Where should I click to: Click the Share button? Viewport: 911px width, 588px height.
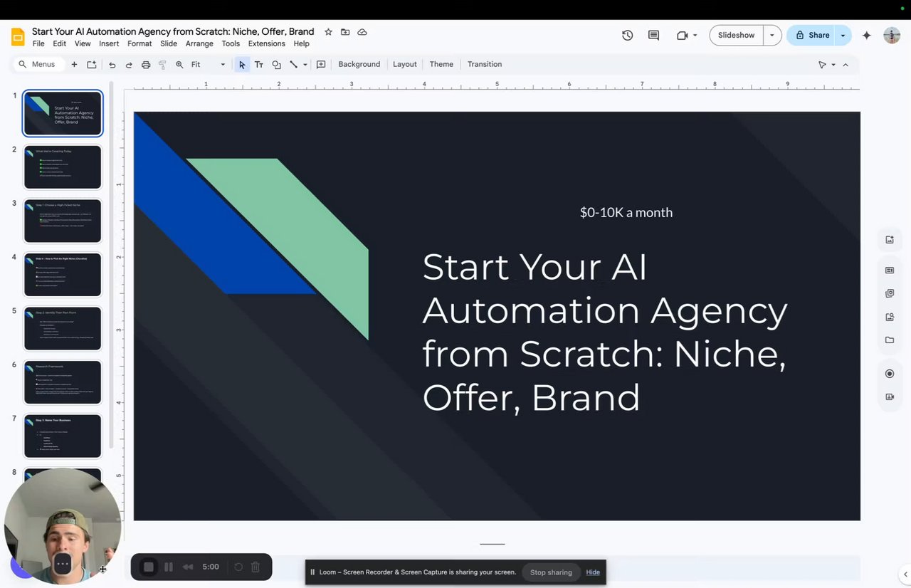pyautogui.click(x=811, y=35)
